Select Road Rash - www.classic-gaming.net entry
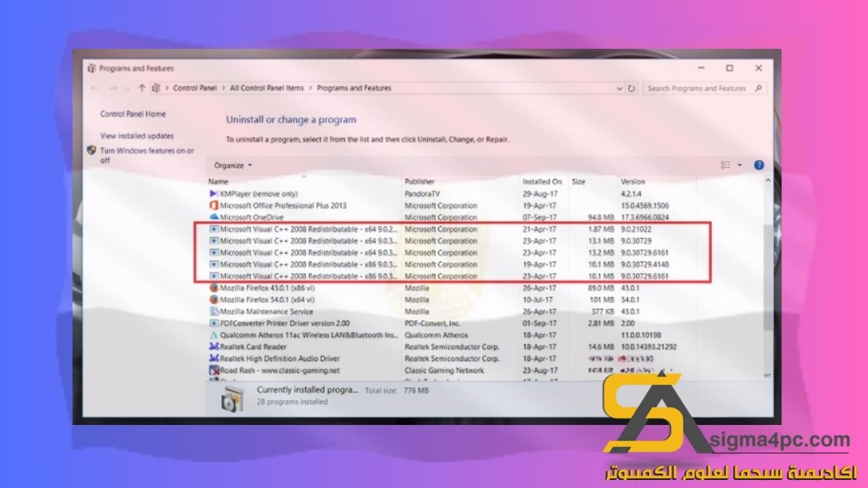 [280, 370]
